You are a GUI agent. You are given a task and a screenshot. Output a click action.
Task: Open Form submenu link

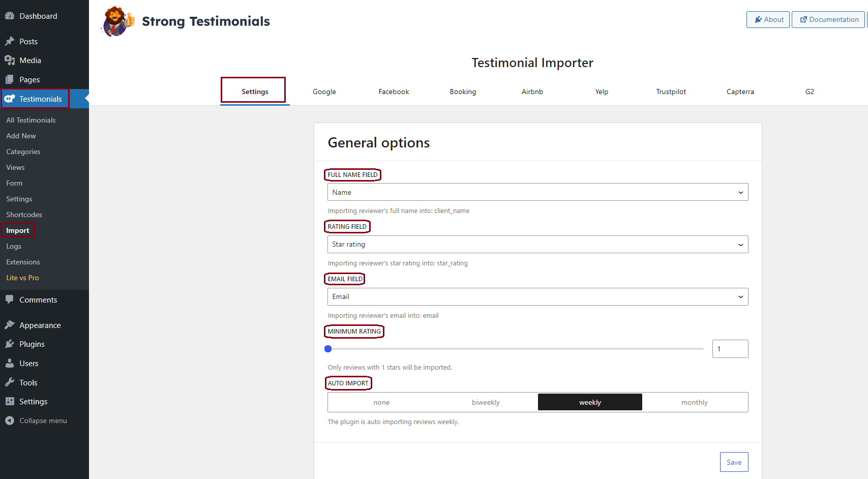[14, 183]
